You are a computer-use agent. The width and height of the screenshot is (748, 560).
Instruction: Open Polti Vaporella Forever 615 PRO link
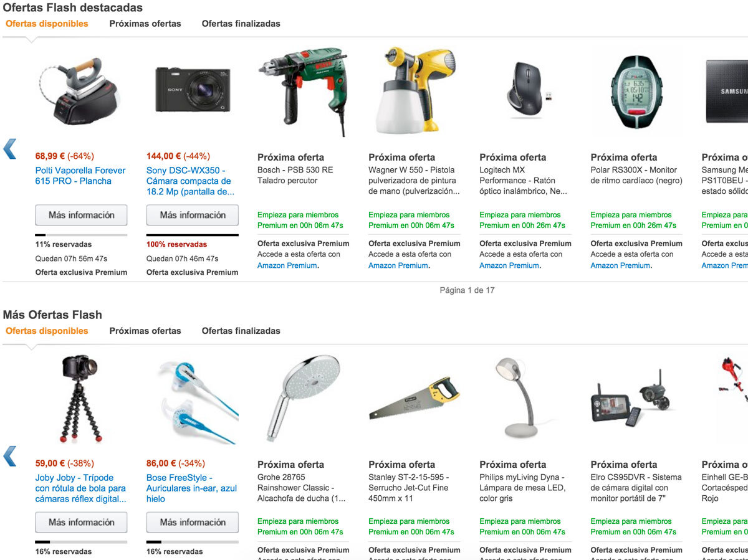click(80, 176)
